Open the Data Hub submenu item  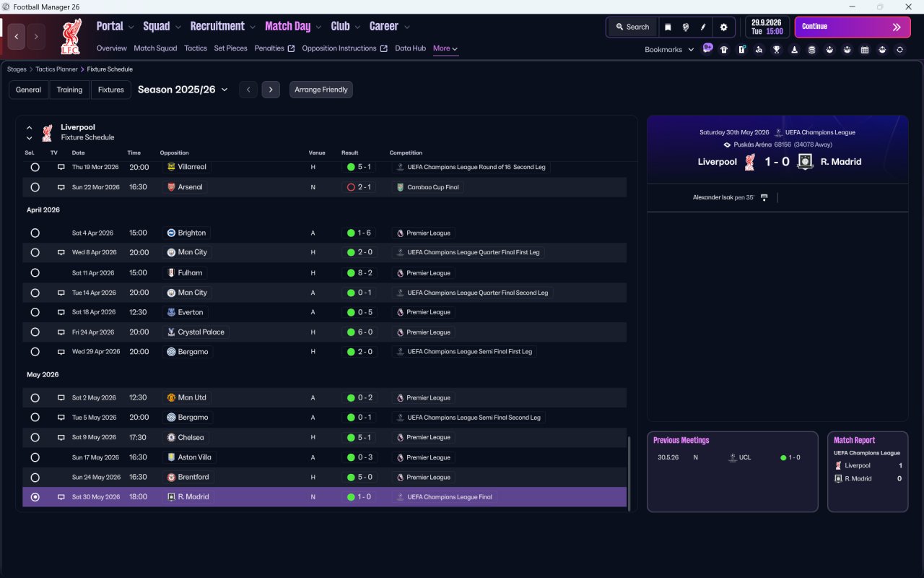[x=411, y=48]
